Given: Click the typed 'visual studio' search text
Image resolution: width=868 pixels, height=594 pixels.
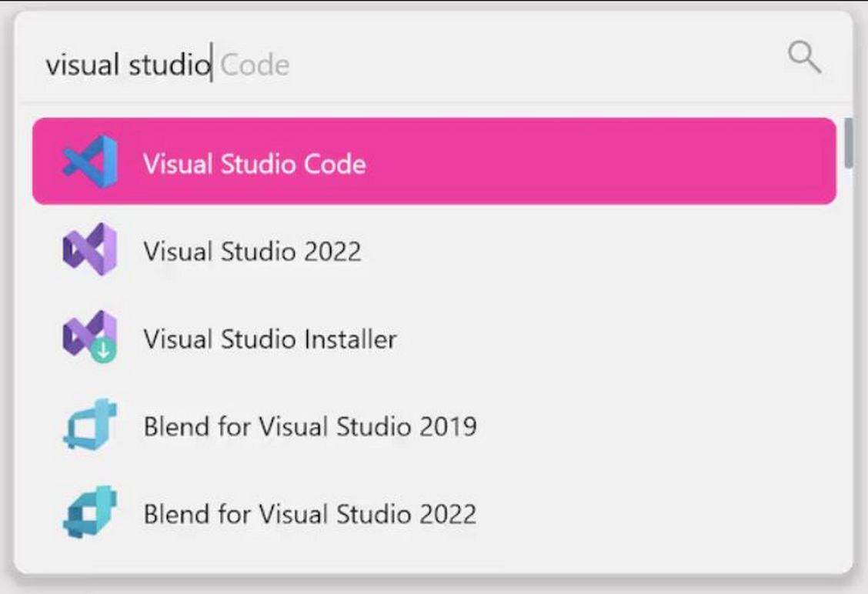Looking at the screenshot, I should [x=127, y=65].
